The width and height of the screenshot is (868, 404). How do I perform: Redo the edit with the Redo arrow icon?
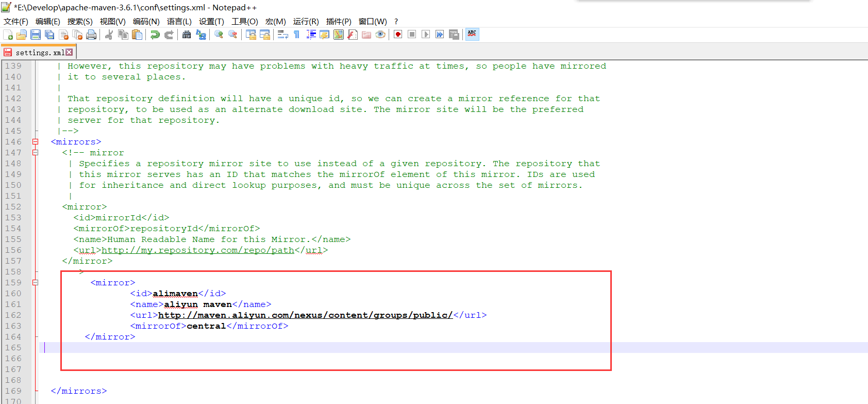[169, 35]
